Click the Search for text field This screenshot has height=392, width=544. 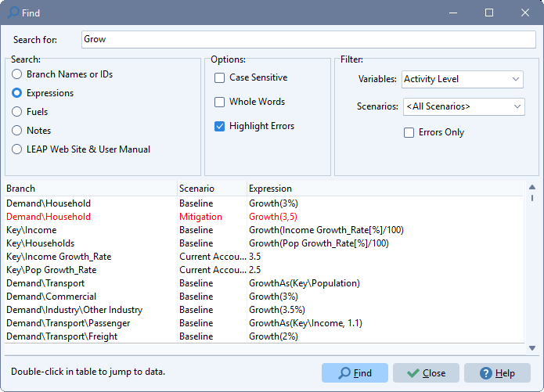click(308, 40)
